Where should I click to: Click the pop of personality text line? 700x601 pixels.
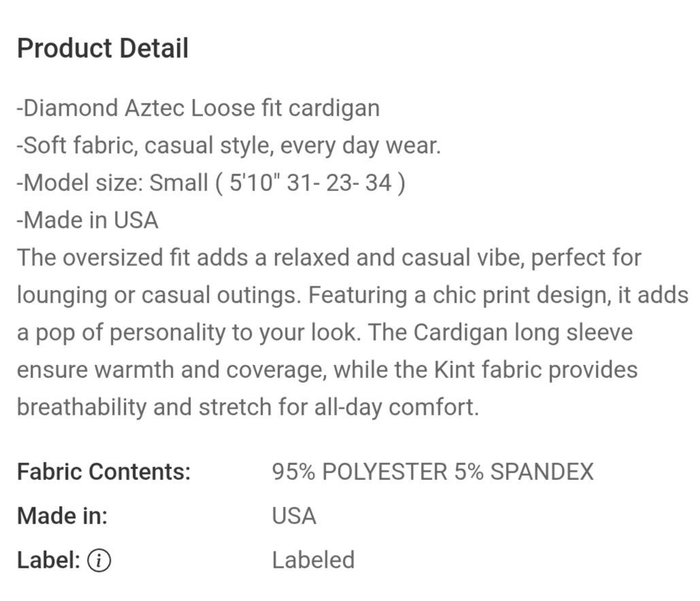[325, 333]
